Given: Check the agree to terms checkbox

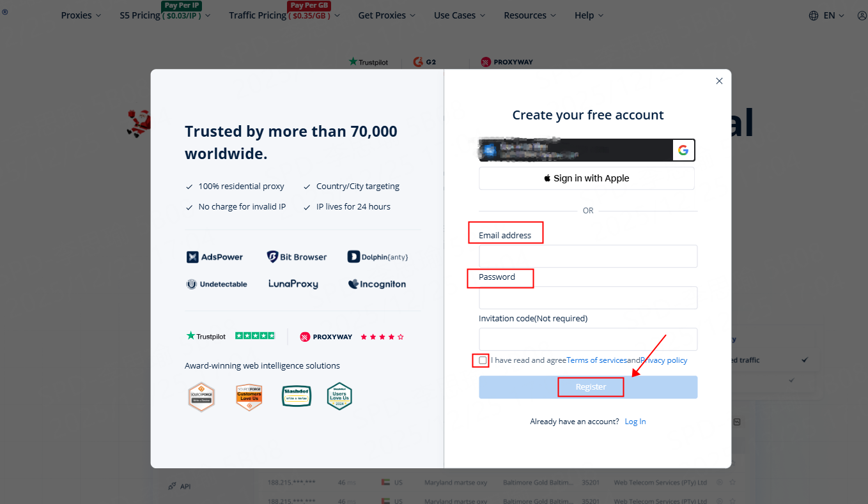Looking at the screenshot, I should pyautogui.click(x=483, y=360).
